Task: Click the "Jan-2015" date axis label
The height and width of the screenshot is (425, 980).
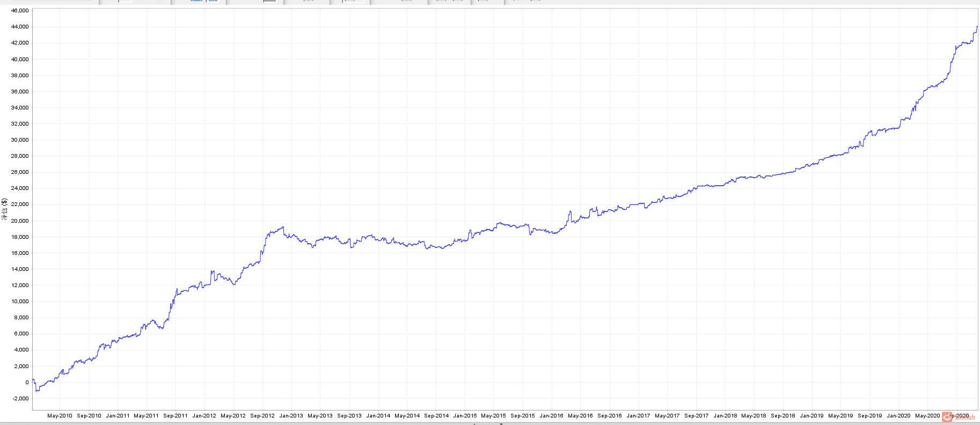Action: tap(465, 416)
